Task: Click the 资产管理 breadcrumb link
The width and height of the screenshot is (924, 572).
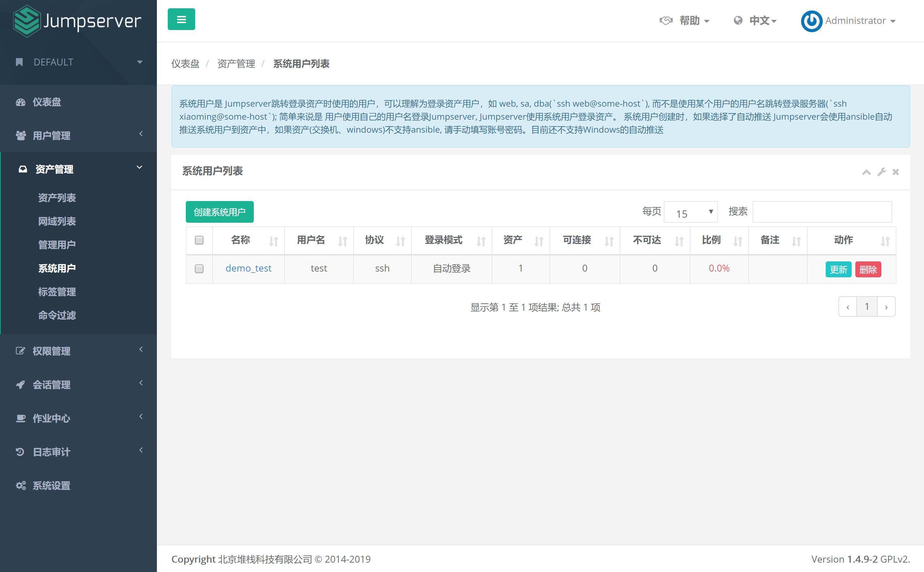Action: (236, 64)
